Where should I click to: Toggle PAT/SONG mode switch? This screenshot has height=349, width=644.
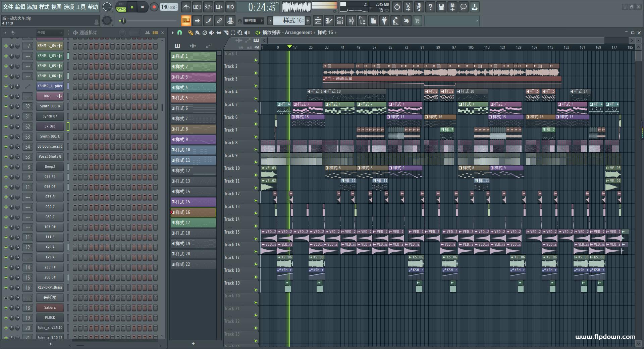(x=121, y=7)
